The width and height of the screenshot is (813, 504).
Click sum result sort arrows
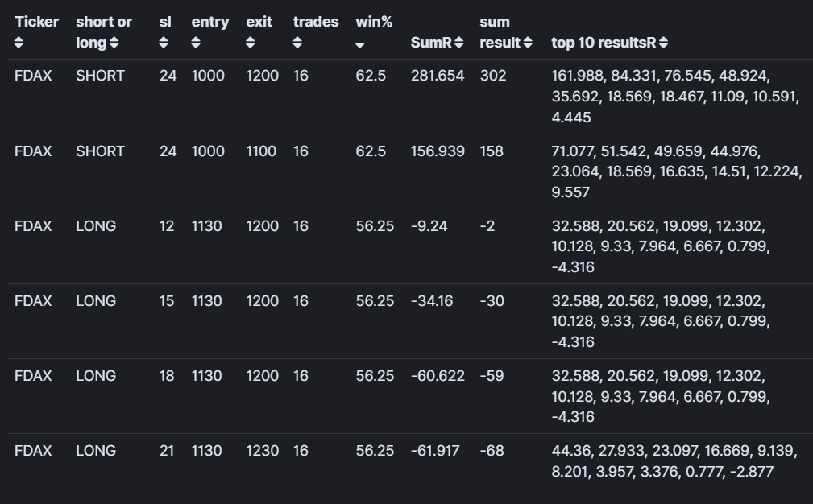pos(527,43)
